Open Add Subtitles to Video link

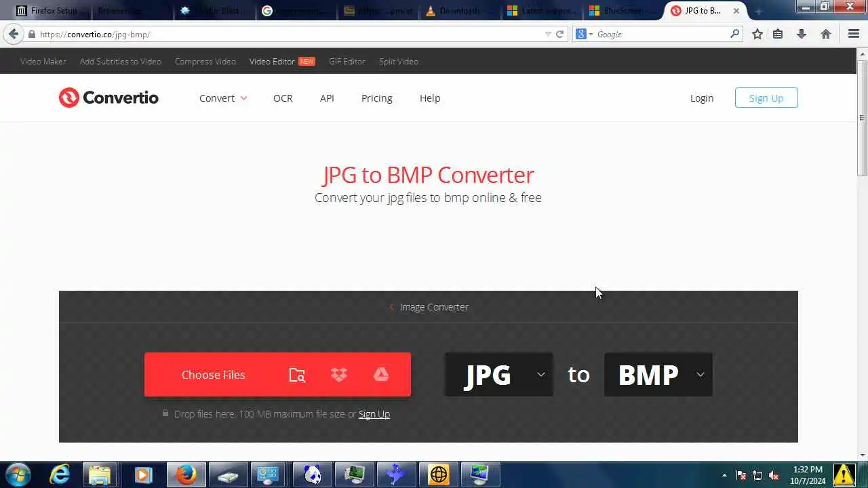[121, 62]
